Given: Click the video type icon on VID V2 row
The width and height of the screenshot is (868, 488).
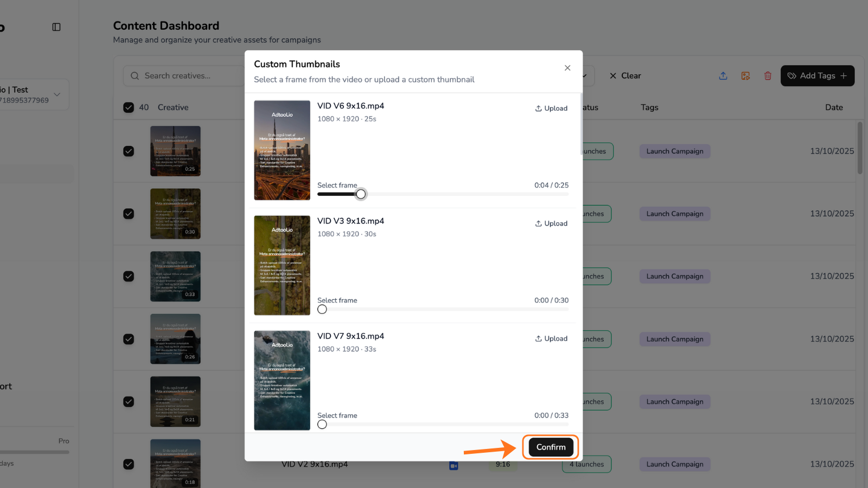Looking at the screenshot, I should [454, 465].
